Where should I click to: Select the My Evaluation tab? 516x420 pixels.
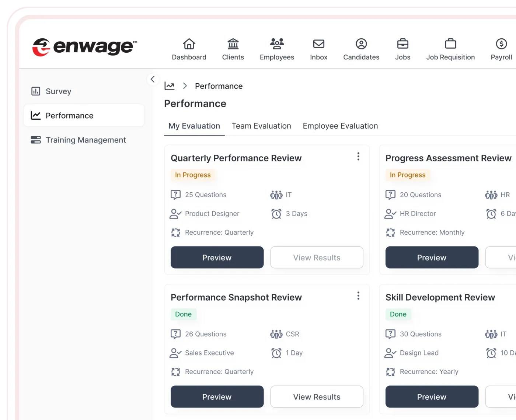pos(194,126)
